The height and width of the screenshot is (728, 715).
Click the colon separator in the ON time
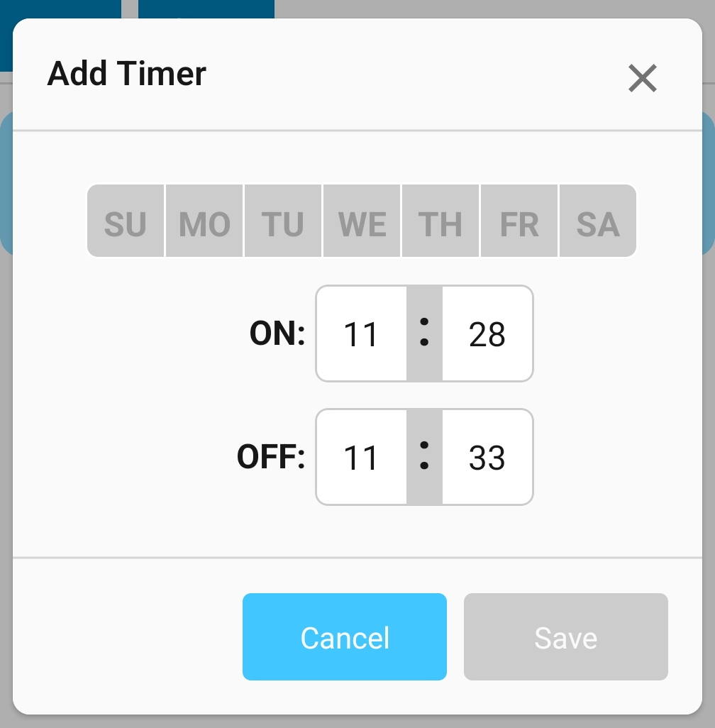(424, 334)
